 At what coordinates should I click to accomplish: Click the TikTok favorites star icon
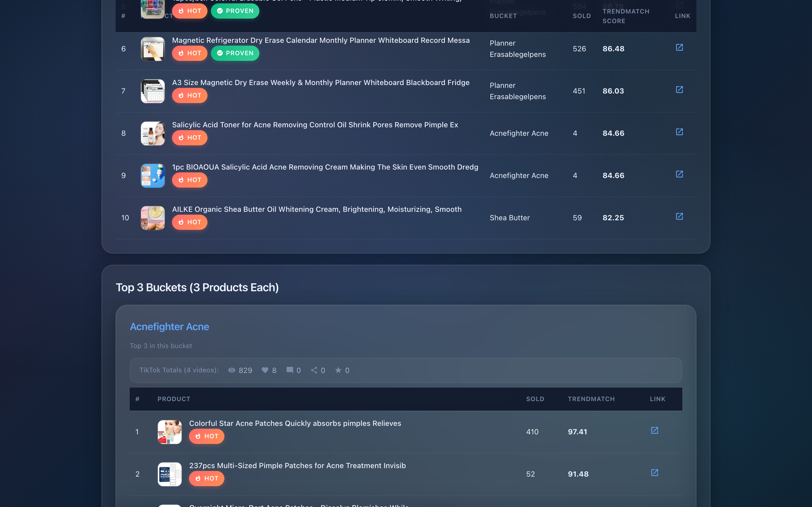click(338, 370)
